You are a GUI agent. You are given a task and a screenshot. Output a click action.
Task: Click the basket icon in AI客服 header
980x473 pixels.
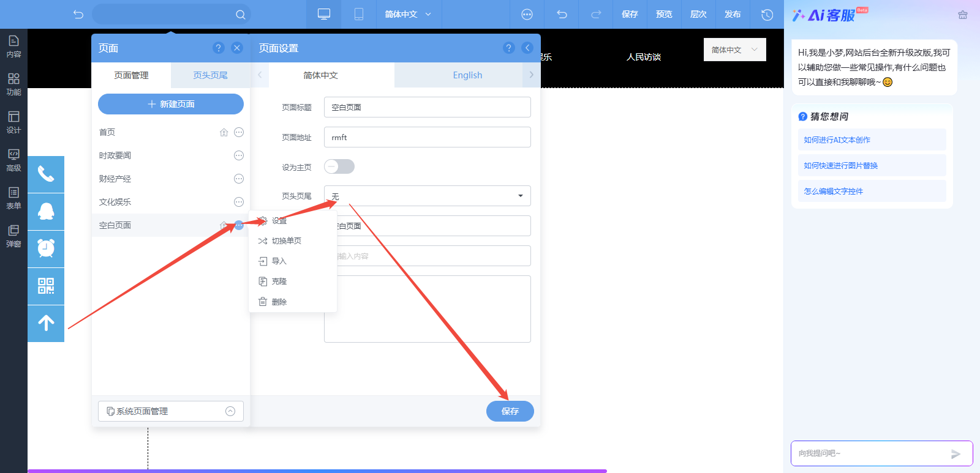pos(963,15)
